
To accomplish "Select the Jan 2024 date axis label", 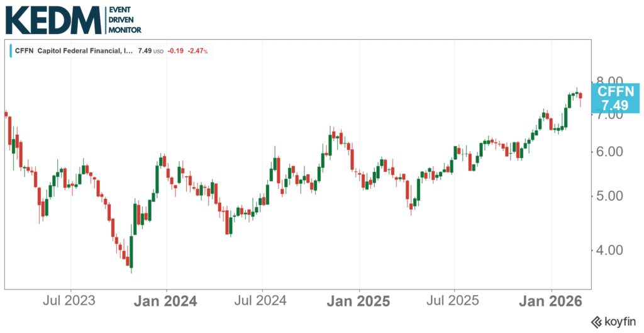I will pyautogui.click(x=166, y=301).
